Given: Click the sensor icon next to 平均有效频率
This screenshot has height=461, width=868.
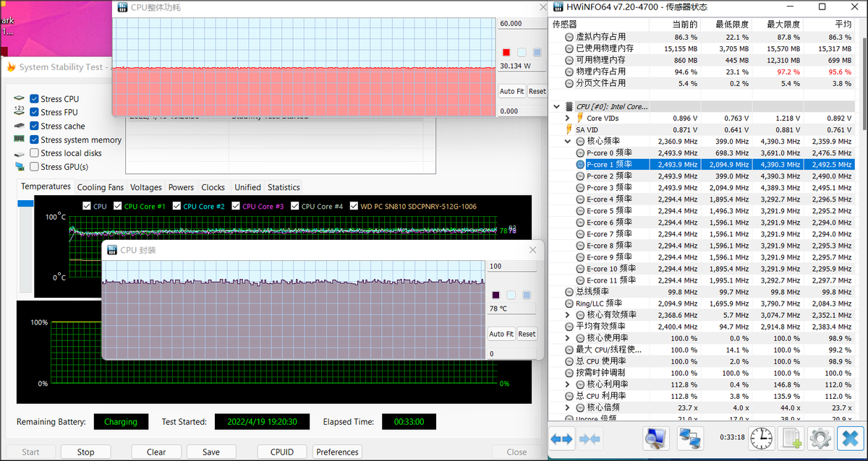Looking at the screenshot, I should [569, 326].
